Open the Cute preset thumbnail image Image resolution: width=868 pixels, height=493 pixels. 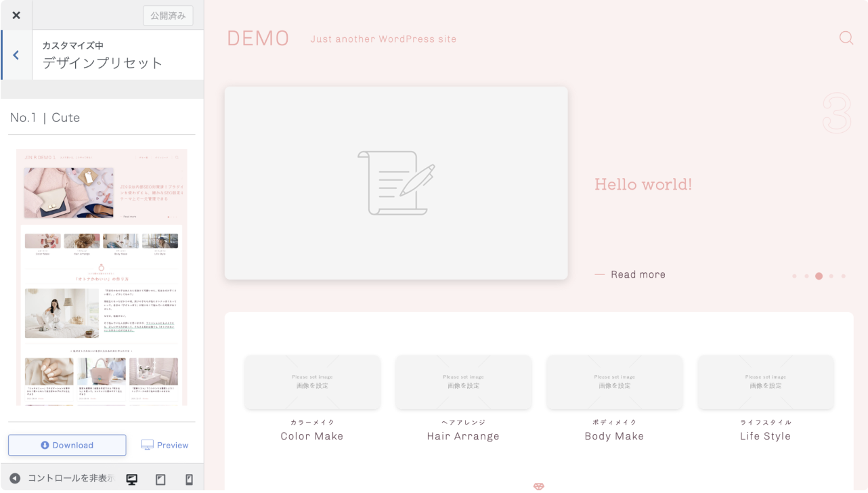[102, 277]
